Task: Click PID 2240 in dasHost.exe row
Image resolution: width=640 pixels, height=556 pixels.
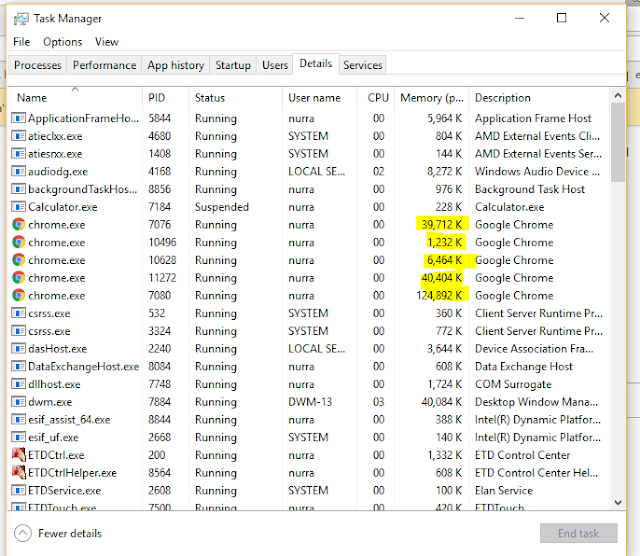Action: [x=160, y=349]
